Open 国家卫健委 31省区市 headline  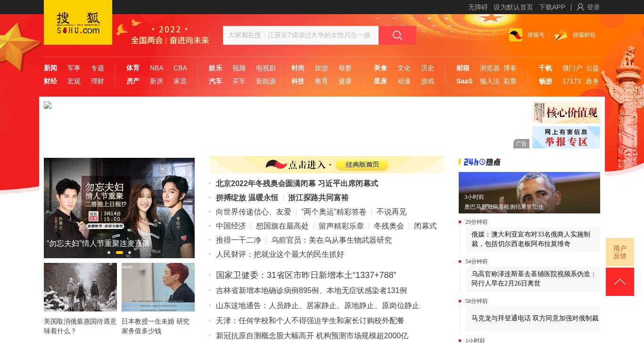(306, 275)
